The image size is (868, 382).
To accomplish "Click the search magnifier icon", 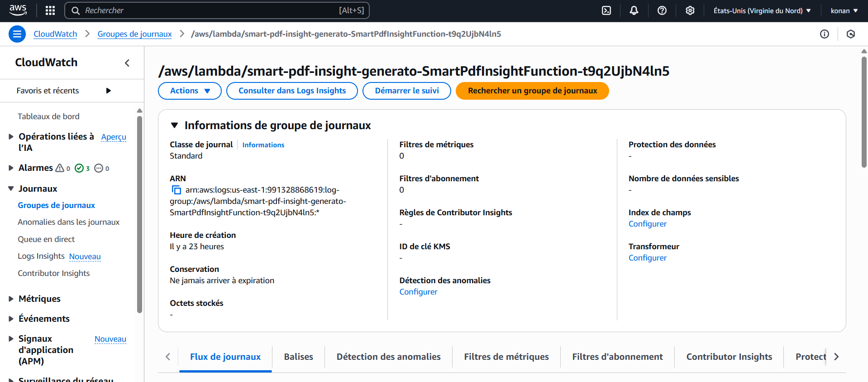I will coord(76,10).
